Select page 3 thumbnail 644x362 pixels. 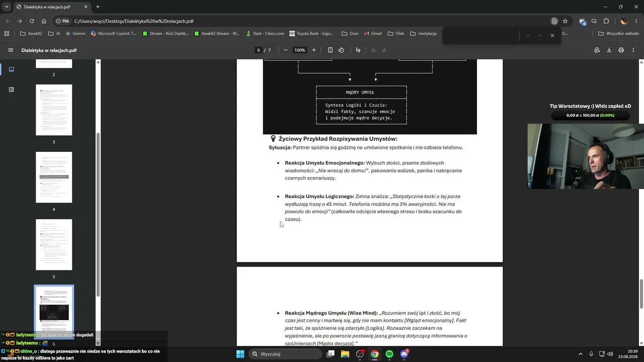coord(54,110)
